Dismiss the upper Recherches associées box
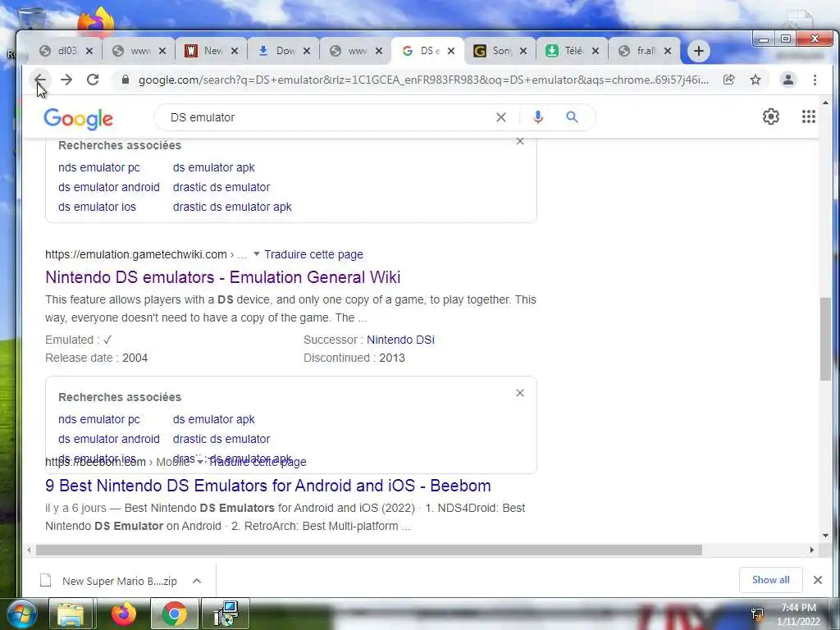 tap(519, 141)
